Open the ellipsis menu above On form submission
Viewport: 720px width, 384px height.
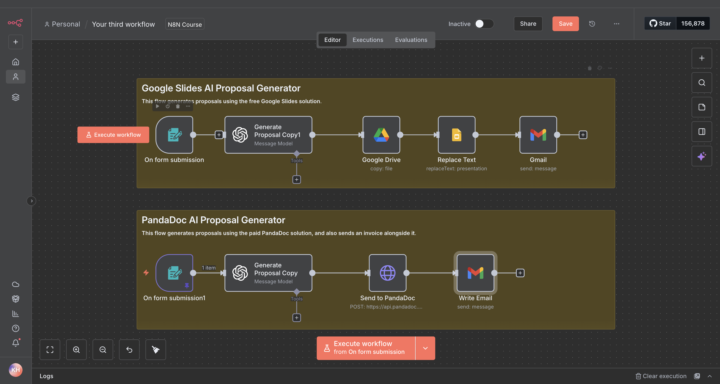[x=188, y=106]
